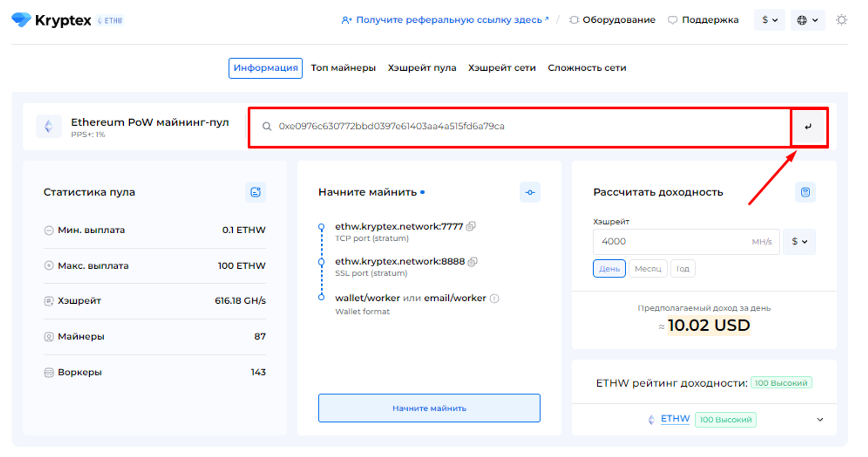This screenshot has height=457, width=868.
Task: Click the 0.1 ETHW minimum payout value
Action: (244, 230)
